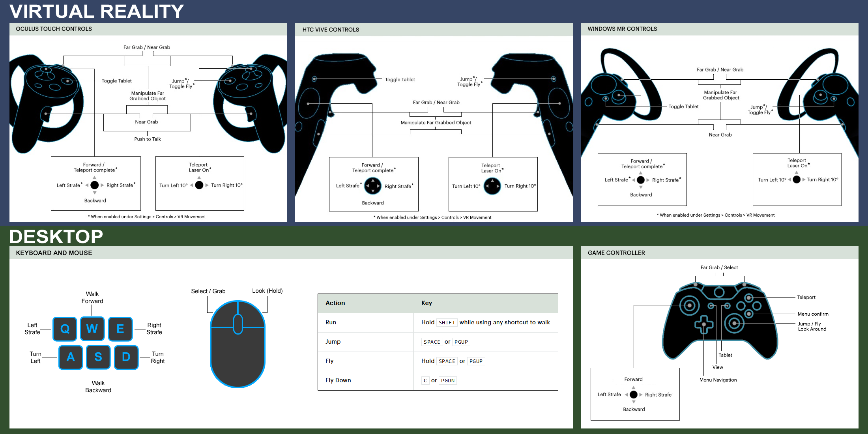
Task: Click the gamepad top face button for Teleport
Action: (749, 297)
